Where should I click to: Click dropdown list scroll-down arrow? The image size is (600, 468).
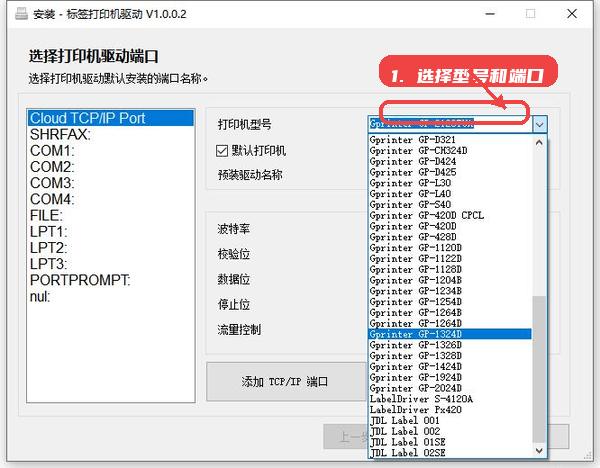(539, 450)
